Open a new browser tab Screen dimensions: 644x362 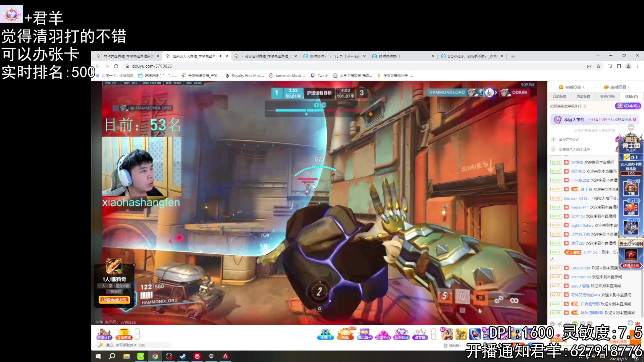pyautogui.click(x=513, y=56)
